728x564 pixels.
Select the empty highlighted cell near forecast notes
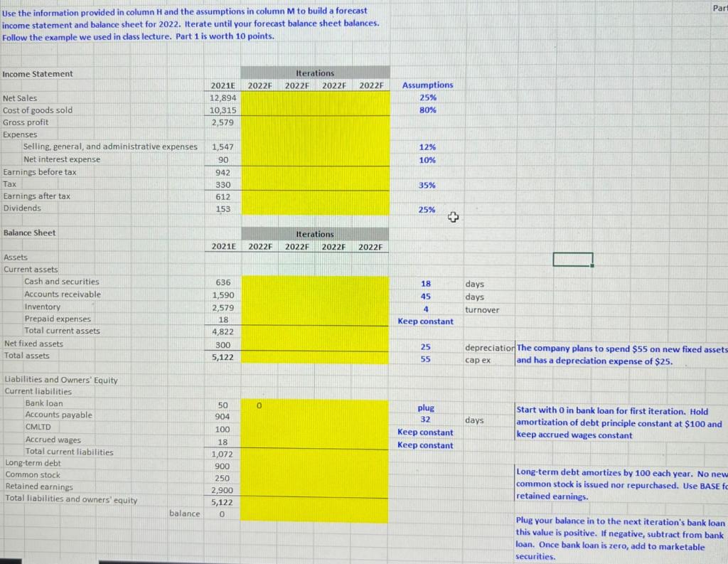[x=572, y=259]
